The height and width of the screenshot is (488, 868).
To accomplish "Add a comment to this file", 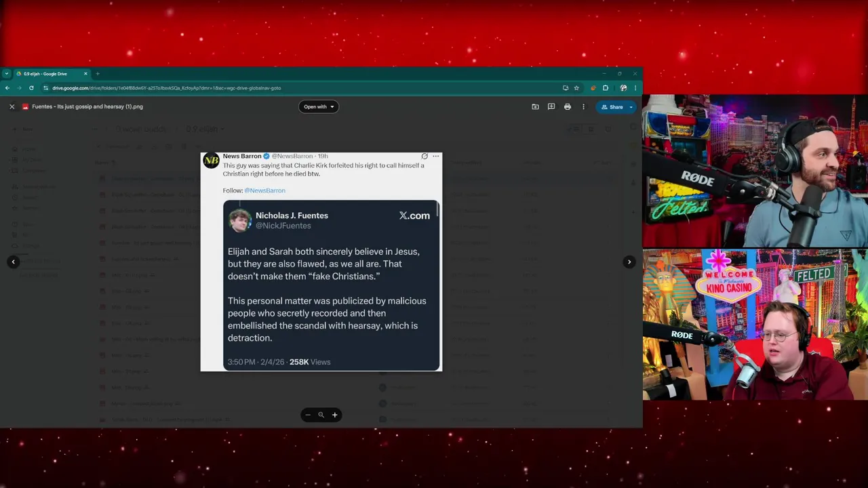I will point(551,106).
